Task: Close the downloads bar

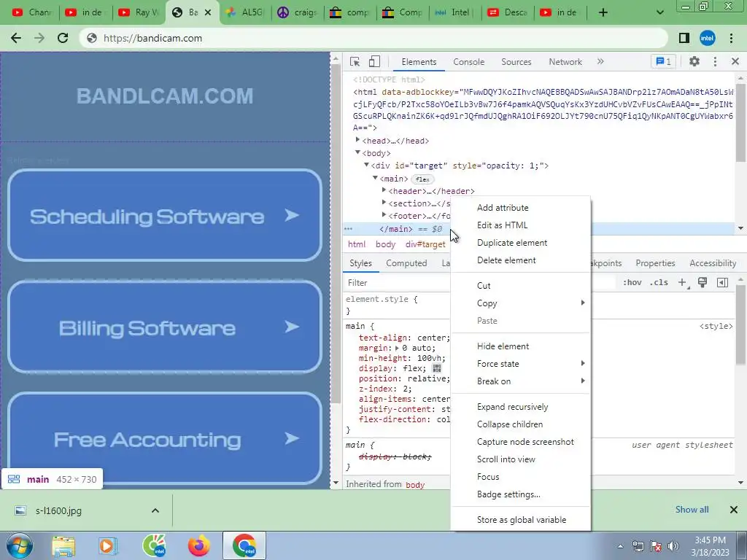Action: (x=734, y=510)
